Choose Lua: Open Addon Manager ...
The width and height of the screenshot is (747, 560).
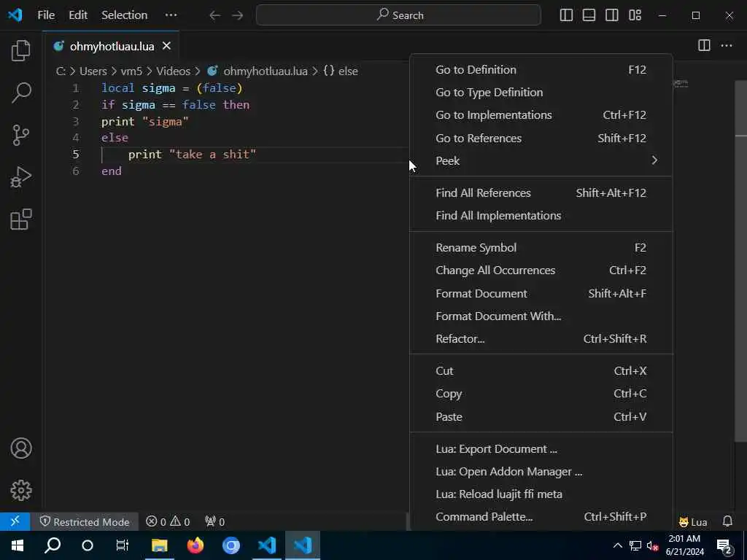click(541, 472)
